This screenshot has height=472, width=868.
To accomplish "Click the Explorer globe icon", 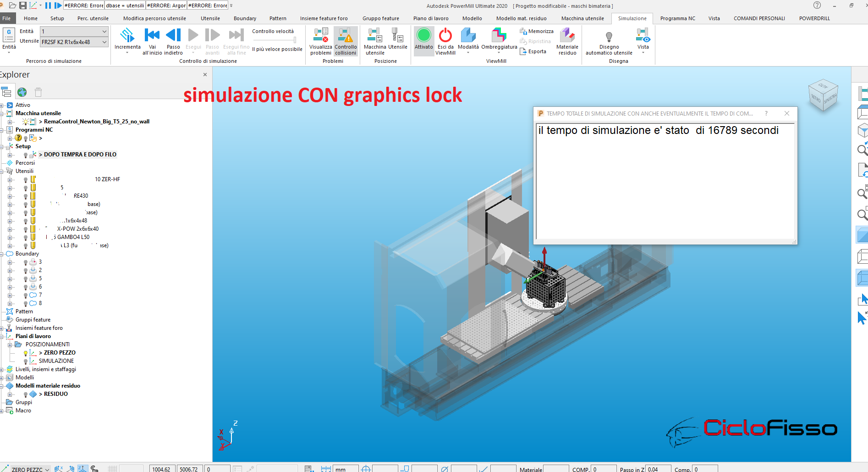I will (22, 92).
